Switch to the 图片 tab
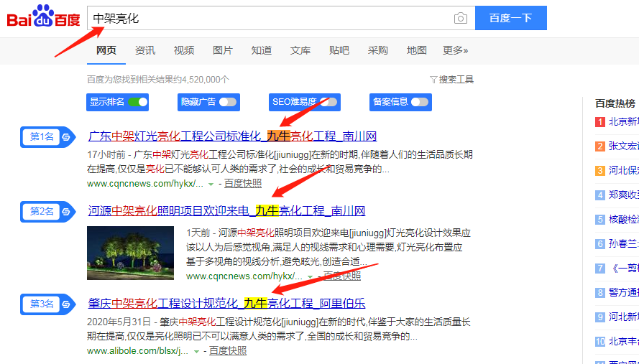Screen dimensions: 639x364 point(223,50)
